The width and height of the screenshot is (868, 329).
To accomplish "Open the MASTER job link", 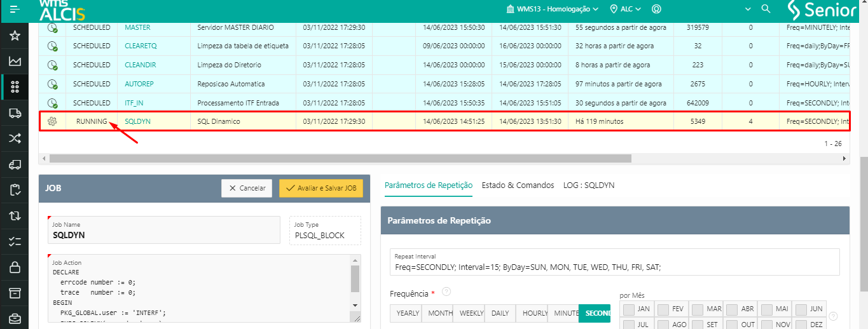I will point(137,28).
